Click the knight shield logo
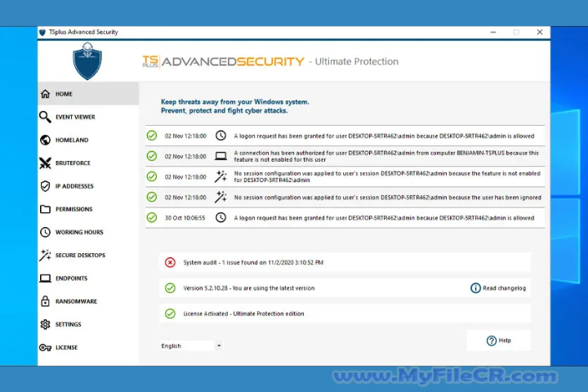The width and height of the screenshot is (588, 392). coord(87,60)
